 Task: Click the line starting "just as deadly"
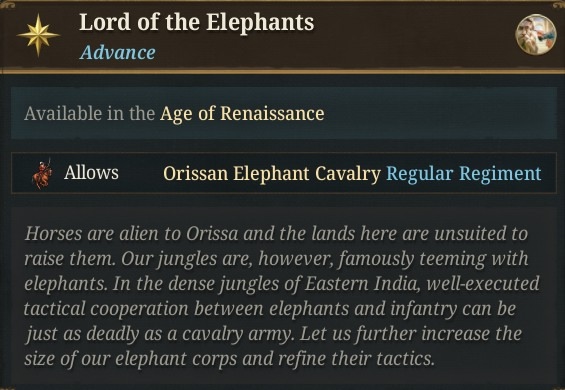click(x=273, y=334)
